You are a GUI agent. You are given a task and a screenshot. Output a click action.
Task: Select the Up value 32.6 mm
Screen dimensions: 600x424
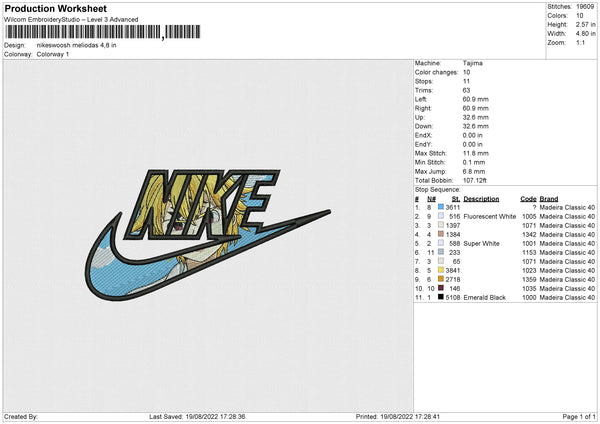click(476, 117)
